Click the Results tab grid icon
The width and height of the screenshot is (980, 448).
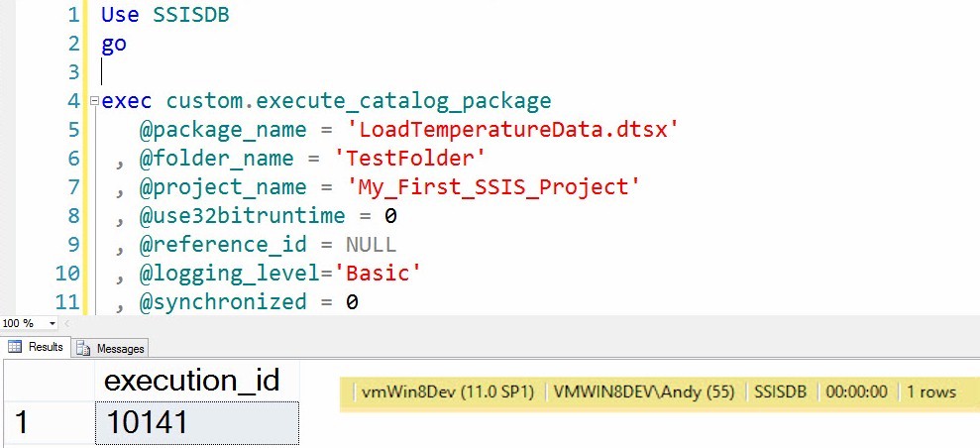coord(15,348)
